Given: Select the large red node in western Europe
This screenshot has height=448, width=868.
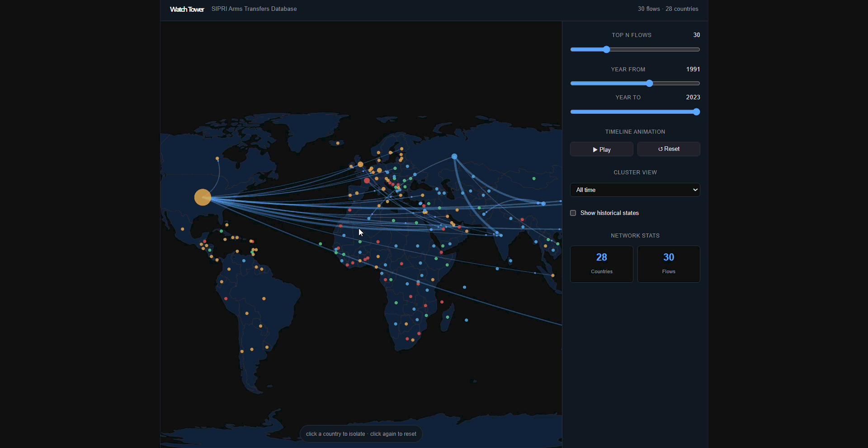Looking at the screenshot, I should point(367,181).
